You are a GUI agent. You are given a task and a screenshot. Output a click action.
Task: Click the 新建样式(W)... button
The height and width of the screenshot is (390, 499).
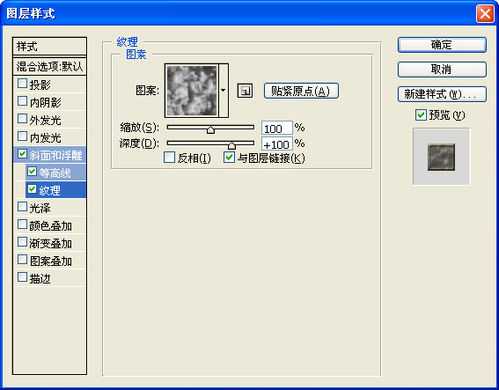click(x=442, y=94)
